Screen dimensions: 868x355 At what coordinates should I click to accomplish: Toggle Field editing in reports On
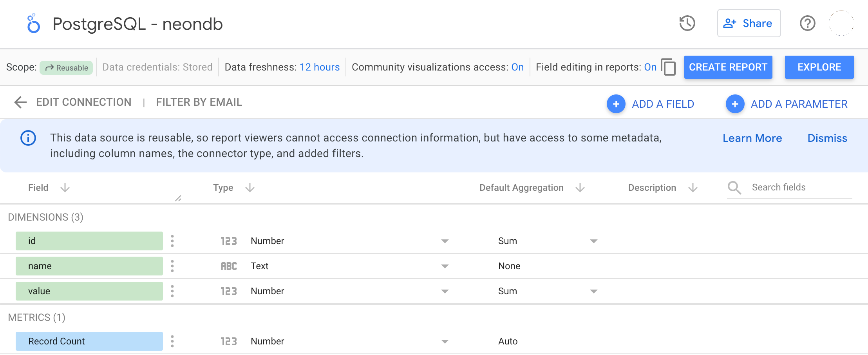point(650,67)
